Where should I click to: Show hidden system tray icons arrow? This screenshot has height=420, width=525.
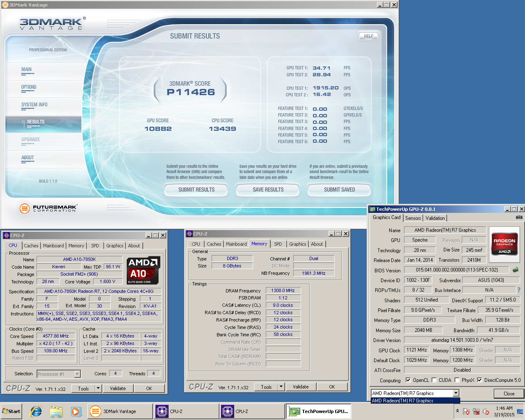457,411
